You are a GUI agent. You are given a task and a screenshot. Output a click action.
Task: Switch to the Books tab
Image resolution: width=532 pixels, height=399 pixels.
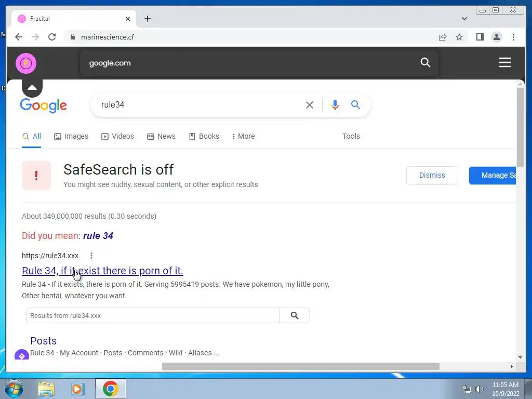pyautogui.click(x=204, y=137)
